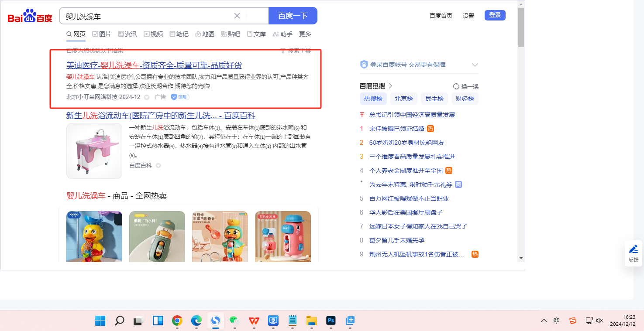Screen dimensions: 644x331
Task: Click 换一换 to refresh hot searches
Action: (466, 86)
